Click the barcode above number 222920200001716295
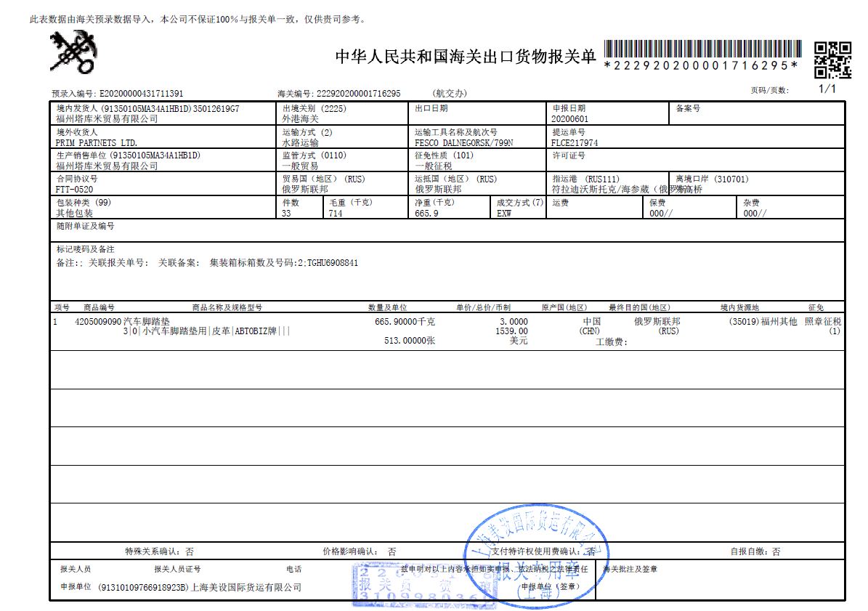 point(701,49)
